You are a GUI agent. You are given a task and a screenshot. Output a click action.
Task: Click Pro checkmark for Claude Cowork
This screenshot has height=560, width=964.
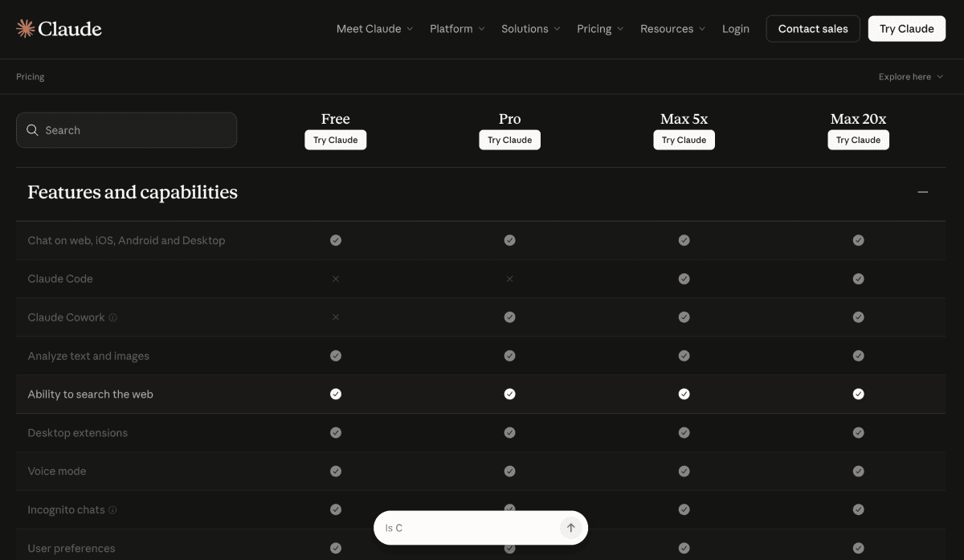pos(509,317)
